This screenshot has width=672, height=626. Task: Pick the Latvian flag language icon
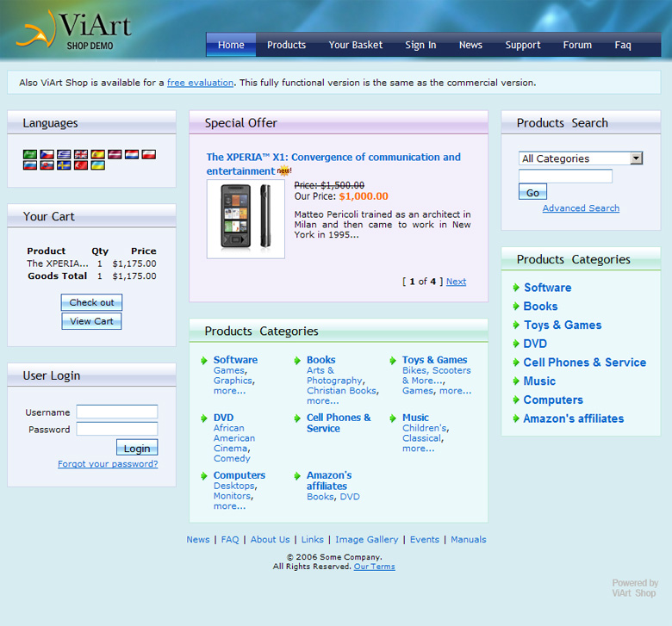pyautogui.click(x=115, y=154)
